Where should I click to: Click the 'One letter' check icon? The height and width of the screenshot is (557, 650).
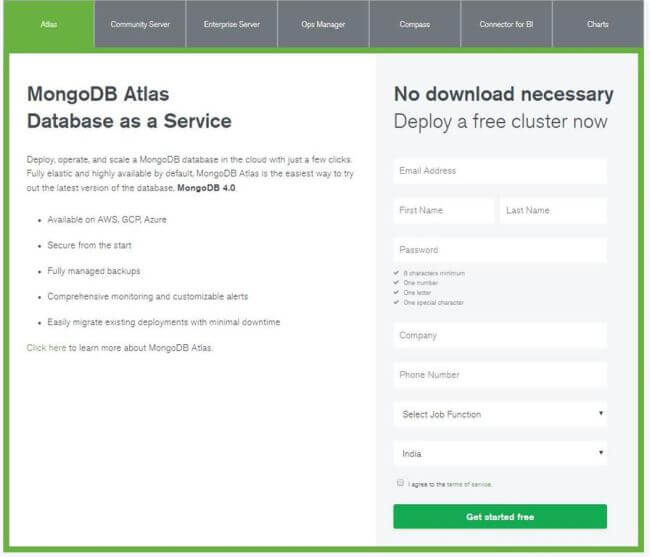(396, 292)
